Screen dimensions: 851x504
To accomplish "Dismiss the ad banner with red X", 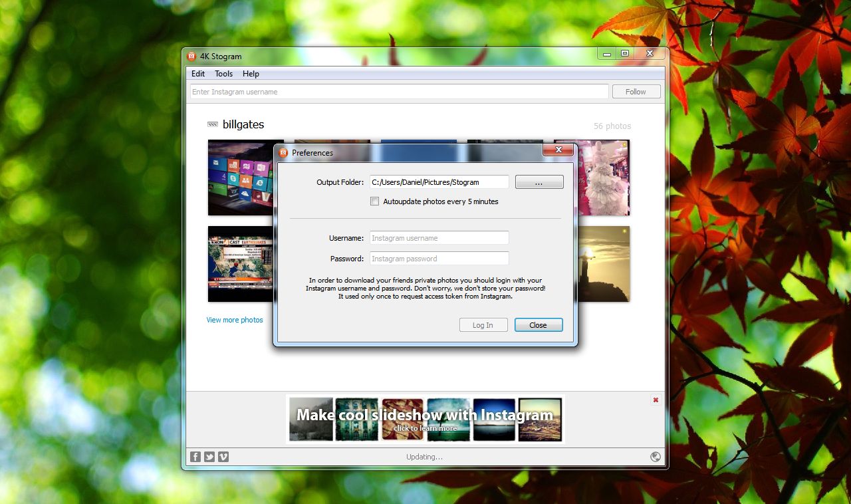I will coord(656,400).
